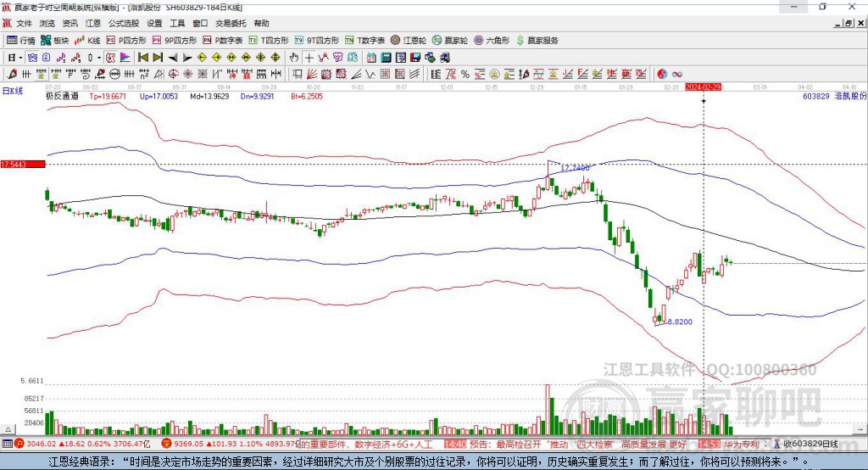Select the spiral tool icon
Viewport: 868px width, 470px height.
point(86,74)
